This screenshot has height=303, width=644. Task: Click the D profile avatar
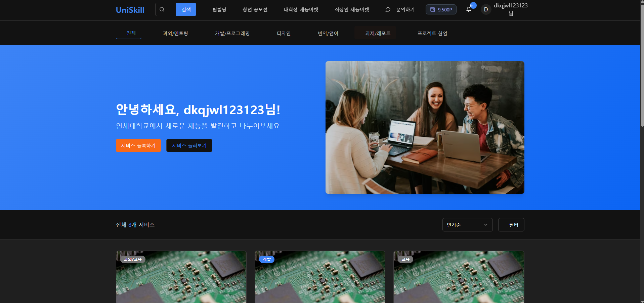click(x=486, y=9)
